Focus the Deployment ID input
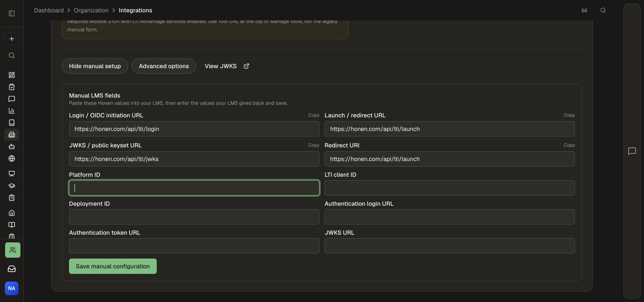This screenshot has height=302, width=644. pyautogui.click(x=194, y=217)
